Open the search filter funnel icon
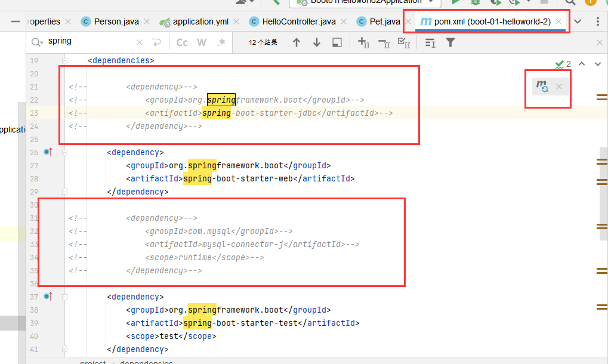Image resolution: width=608 pixels, height=364 pixels. [x=450, y=42]
